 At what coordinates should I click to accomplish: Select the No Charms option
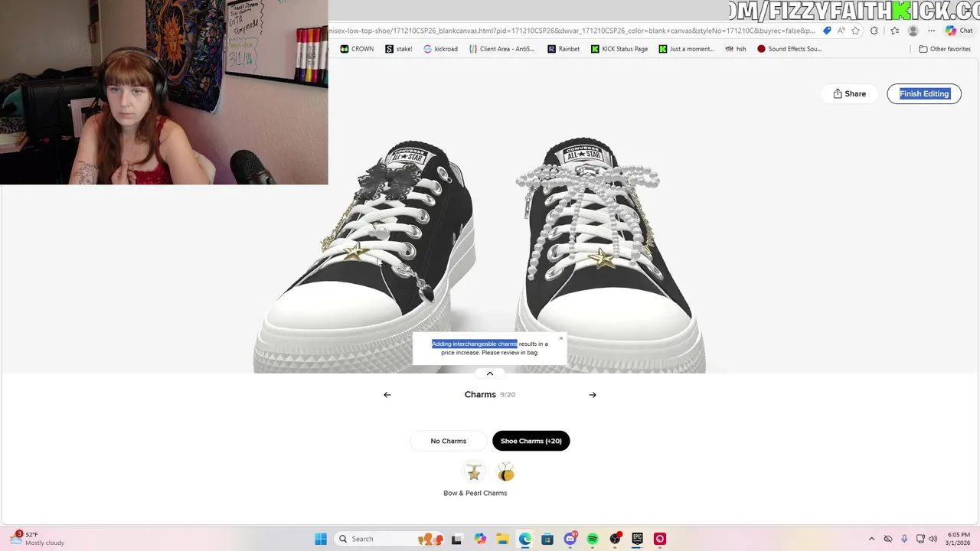(449, 441)
